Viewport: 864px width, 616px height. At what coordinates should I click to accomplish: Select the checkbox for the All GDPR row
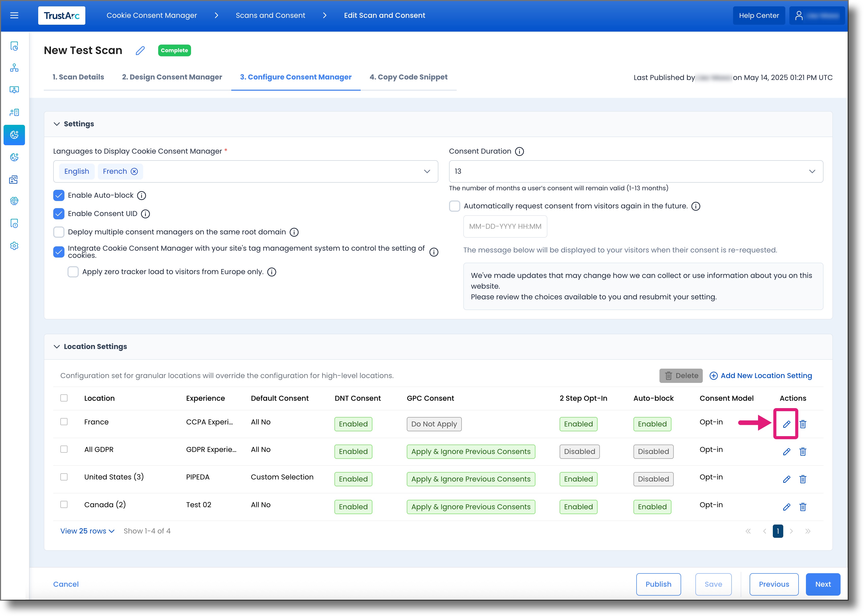[x=64, y=449]
